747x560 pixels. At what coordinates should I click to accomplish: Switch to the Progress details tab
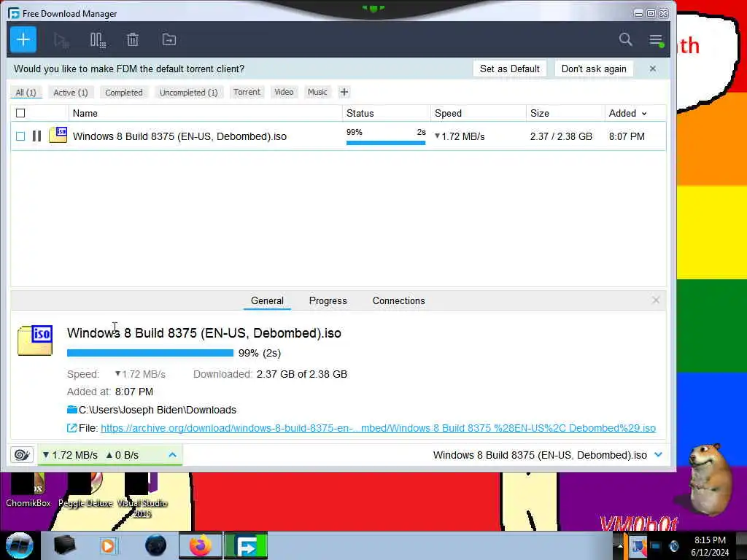(328, 300)
